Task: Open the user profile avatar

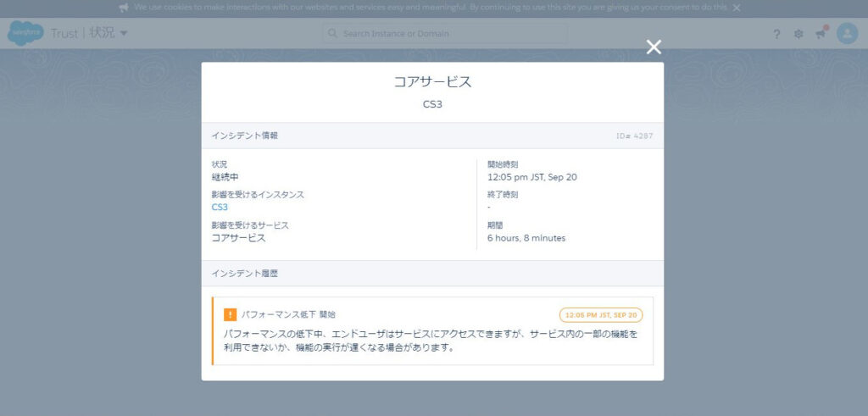Action: tap(847, 33)
